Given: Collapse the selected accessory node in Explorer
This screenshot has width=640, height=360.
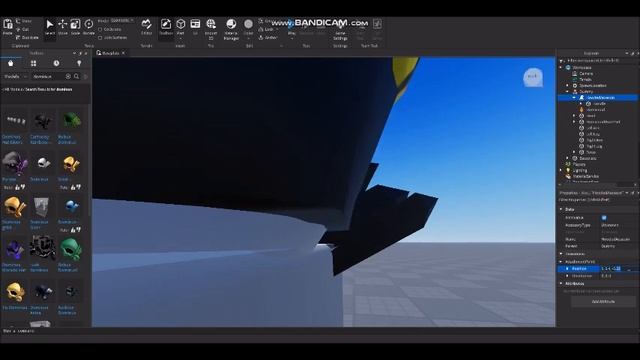Looking at the screenshot, I should tap(574, 98).
